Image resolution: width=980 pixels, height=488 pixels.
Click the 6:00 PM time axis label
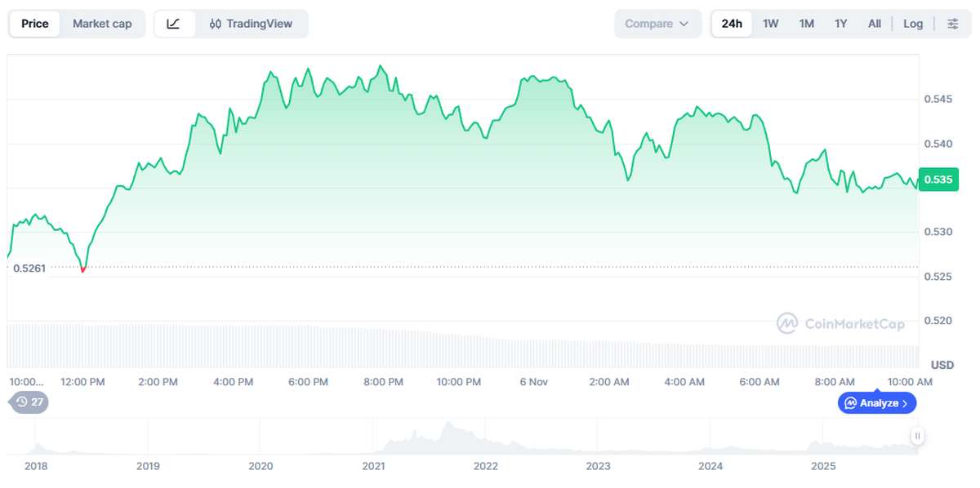[x=309, y=382]
